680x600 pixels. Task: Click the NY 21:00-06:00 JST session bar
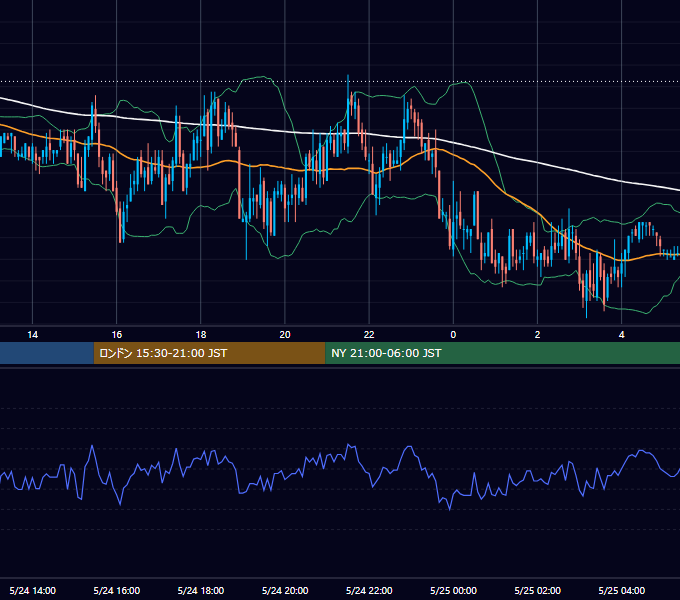point(503,353)
